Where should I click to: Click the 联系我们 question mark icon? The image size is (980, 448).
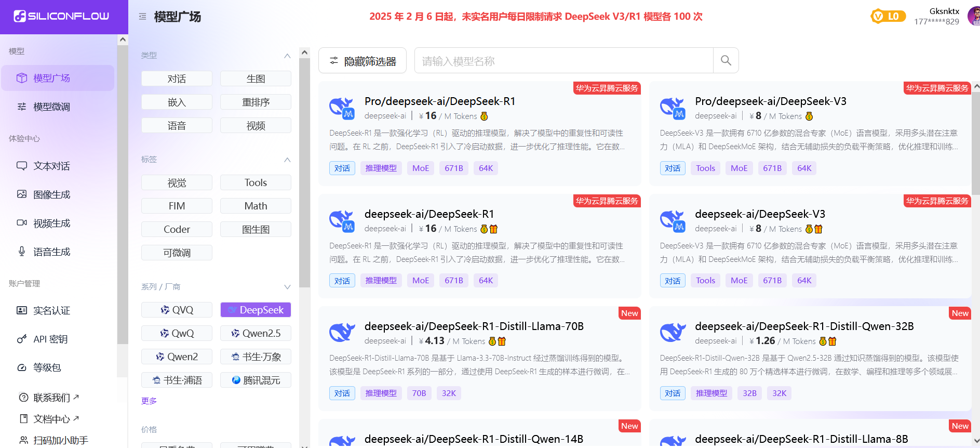tap(23, 398)
